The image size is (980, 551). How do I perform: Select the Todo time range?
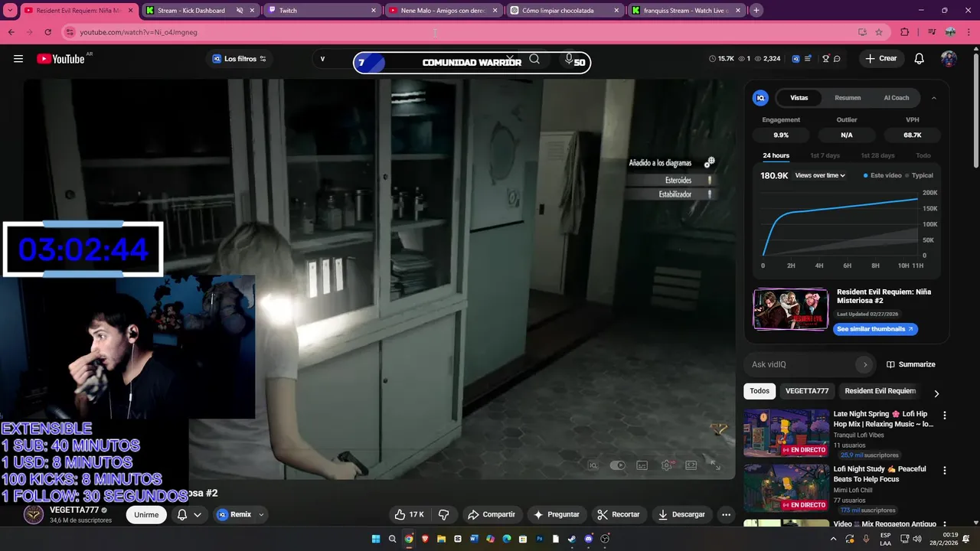point(923,155)
